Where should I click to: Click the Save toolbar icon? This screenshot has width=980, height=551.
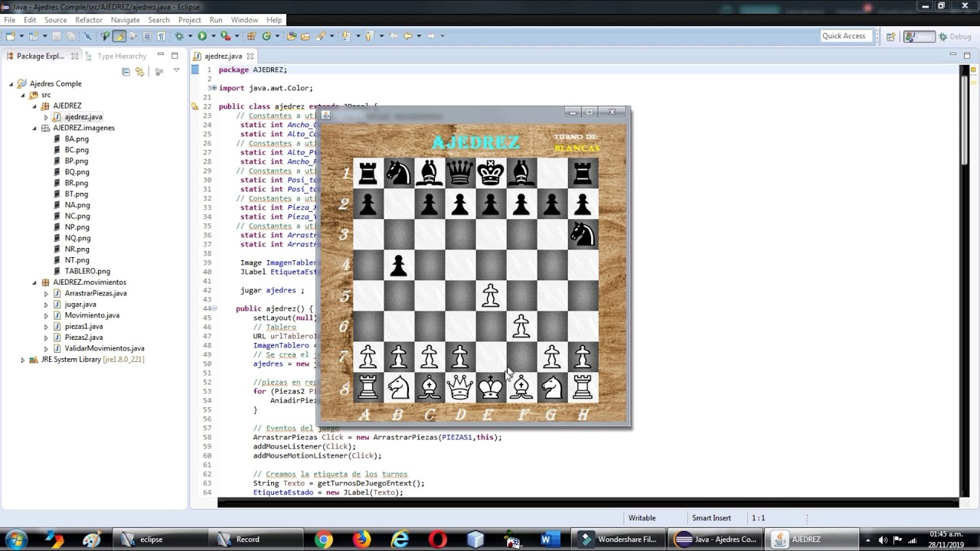pos(57,36)
